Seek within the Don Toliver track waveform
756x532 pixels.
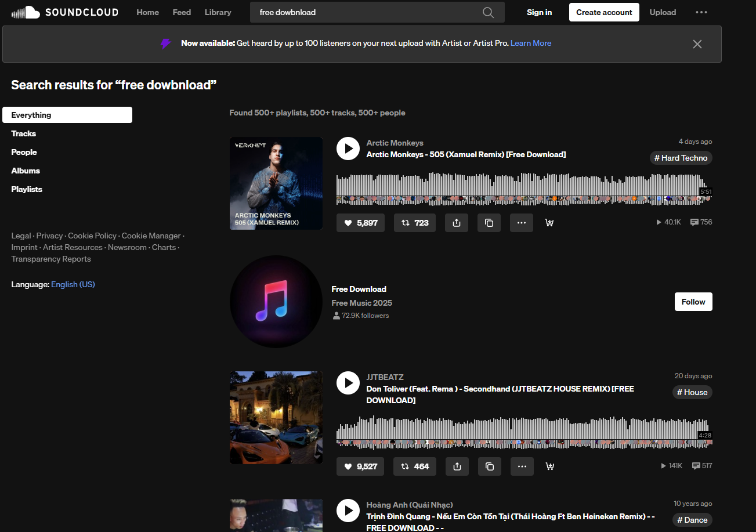click(524, 432)
